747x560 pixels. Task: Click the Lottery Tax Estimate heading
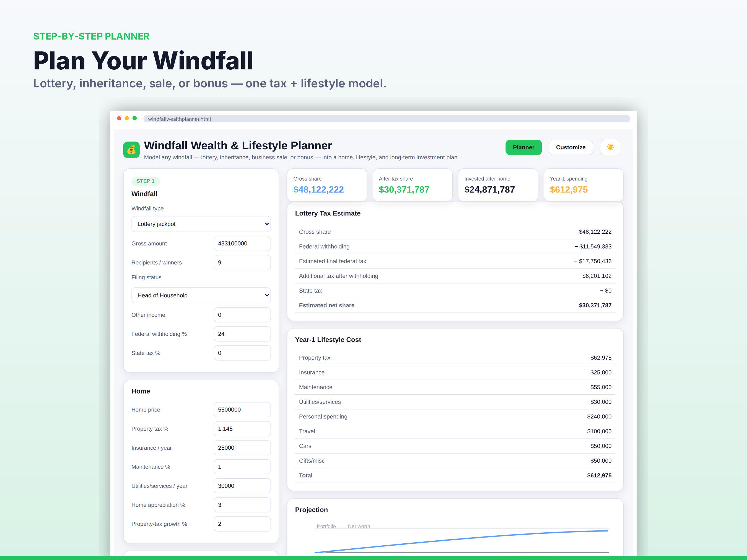click(328, 213)
